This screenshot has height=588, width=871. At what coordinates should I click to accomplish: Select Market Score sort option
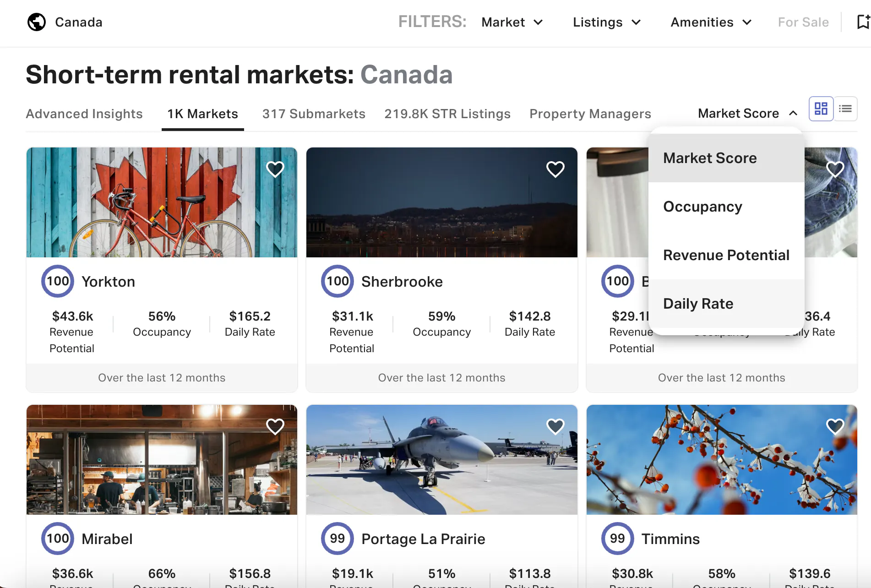point(726,158)
